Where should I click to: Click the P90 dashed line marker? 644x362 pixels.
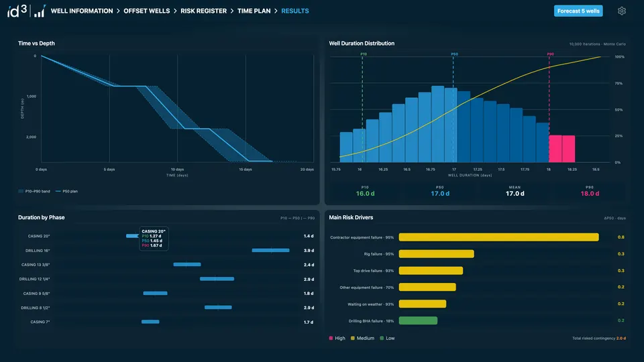549,109
